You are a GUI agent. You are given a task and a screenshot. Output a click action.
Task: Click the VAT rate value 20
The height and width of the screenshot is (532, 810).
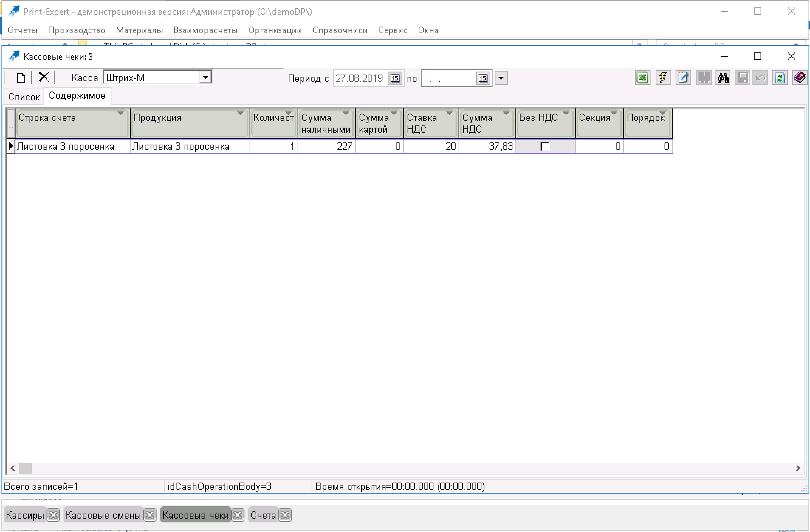click(431, 146)
